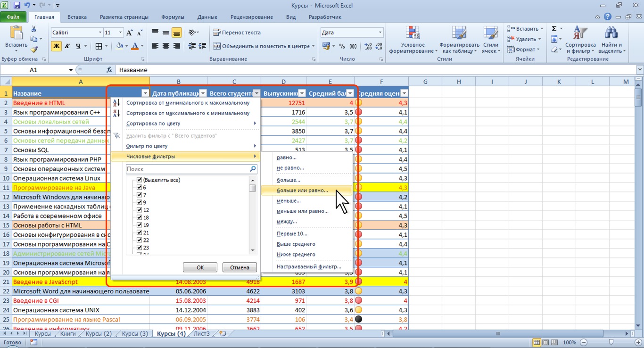Click the Format Painter brush icon
The image size is (644, 348).
pyautogui.click(x=33, y=49)
